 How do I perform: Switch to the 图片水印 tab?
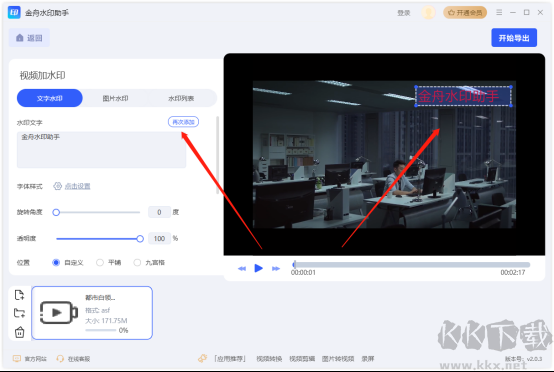[x=115, y=98]
